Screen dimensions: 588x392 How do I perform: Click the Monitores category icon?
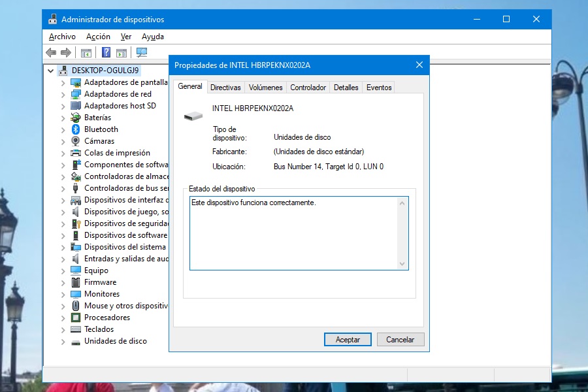click(74, 294)
